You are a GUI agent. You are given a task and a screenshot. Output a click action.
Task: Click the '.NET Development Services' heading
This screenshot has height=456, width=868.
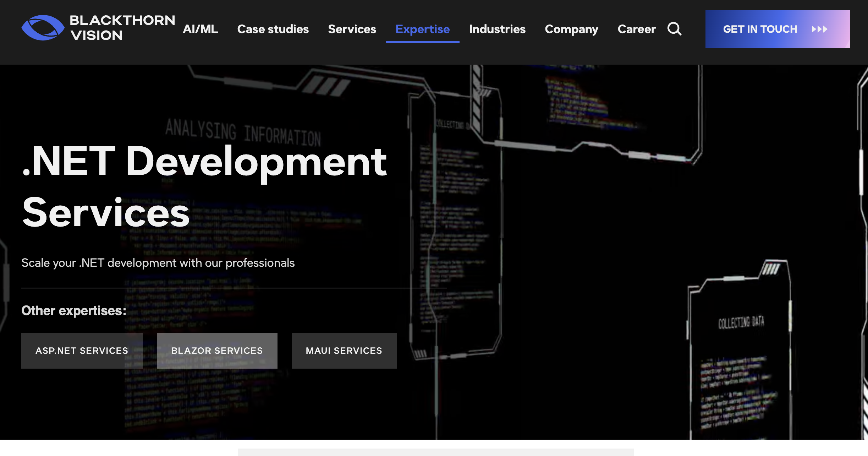[204, 187]
